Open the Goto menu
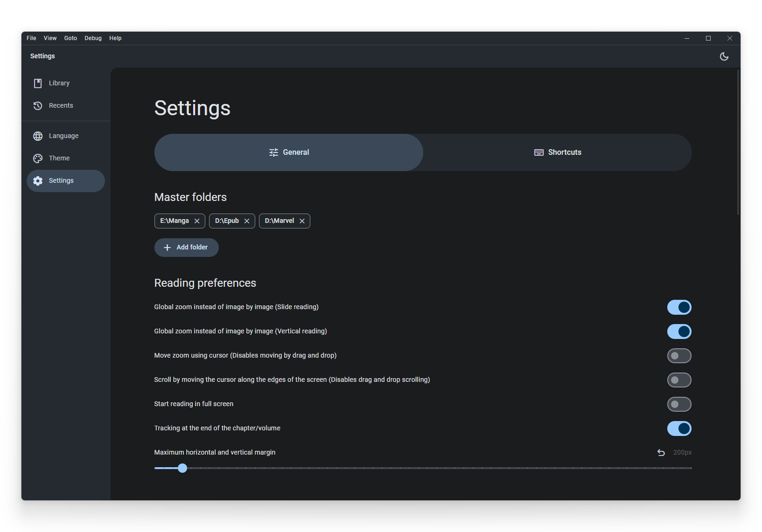762x532 pixels. click(70, 38)
